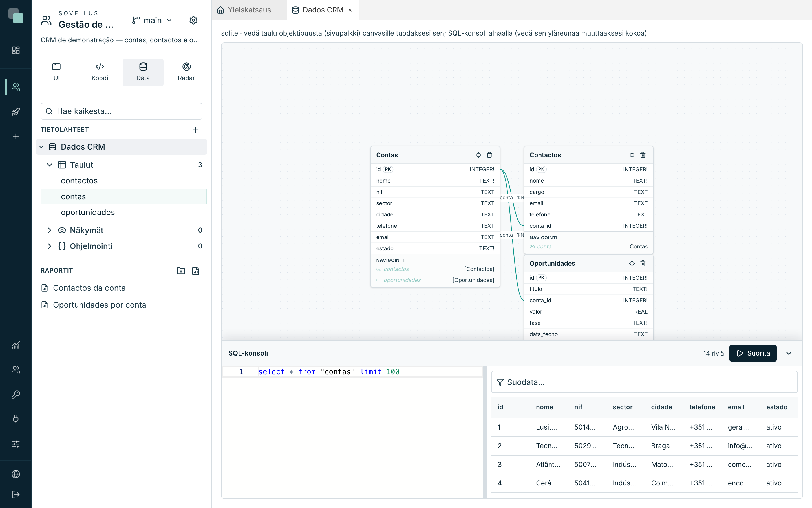This screenshot has width=812, height=508.
Task: Collapse SQL console with chevron next to Suorita
Action: pyautogui.click(x=789, y=353)
